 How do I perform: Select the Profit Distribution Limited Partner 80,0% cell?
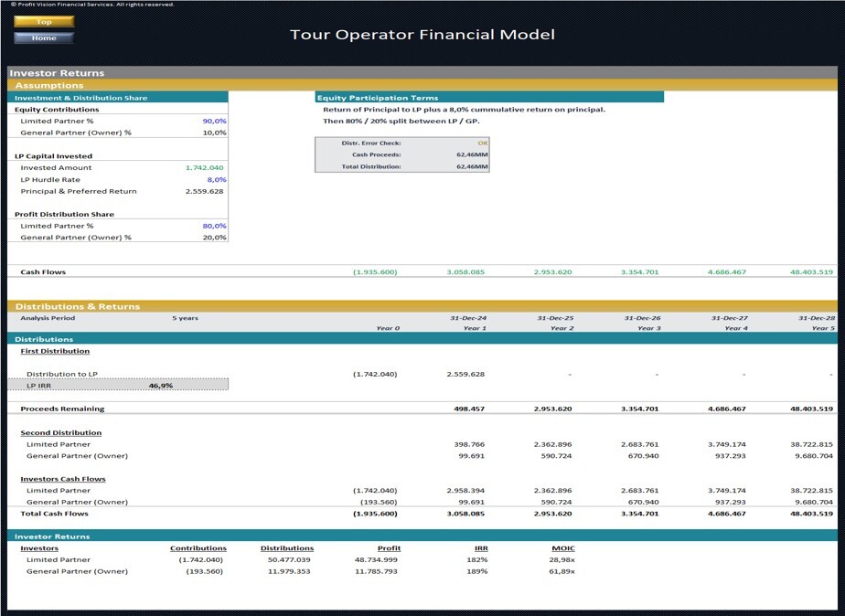point(214,226)
